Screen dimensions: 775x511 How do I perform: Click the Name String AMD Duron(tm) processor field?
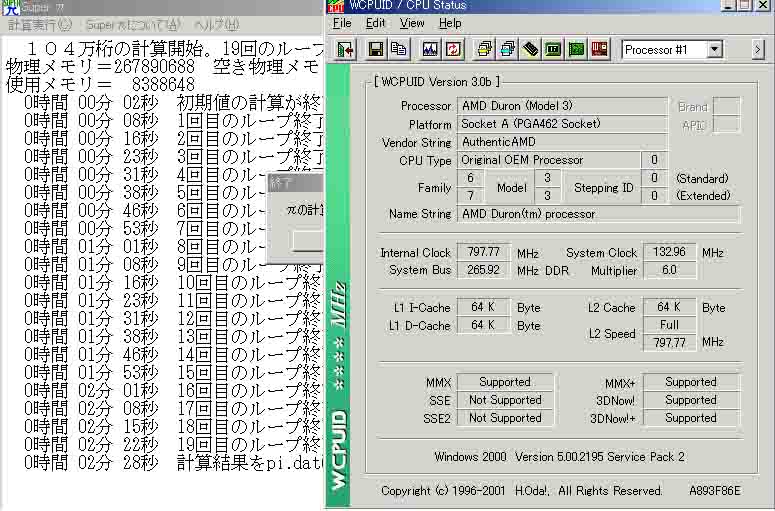pos(598,214)
